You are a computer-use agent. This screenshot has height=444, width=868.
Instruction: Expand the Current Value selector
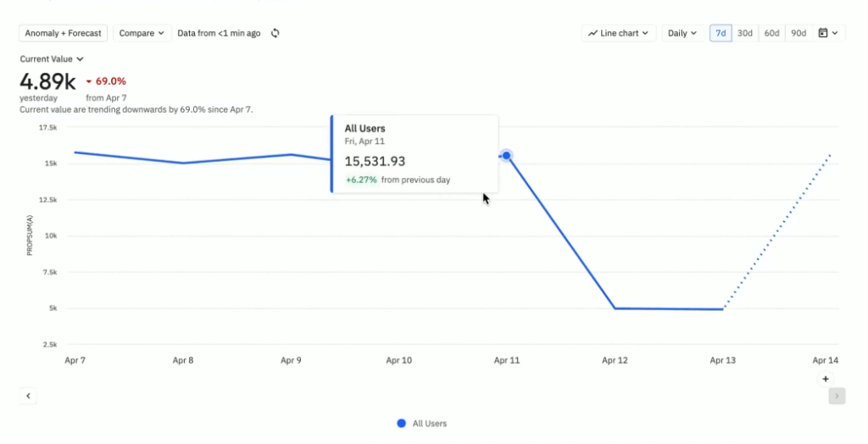52,59
